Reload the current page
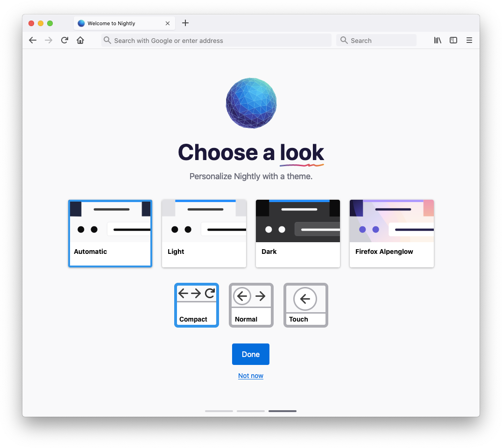This screenshot has height=448, width=502. click(x=64, y=40)
